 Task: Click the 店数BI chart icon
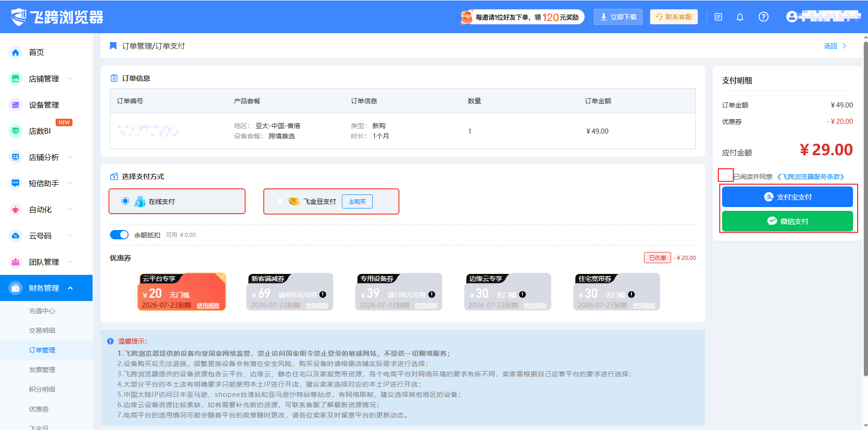coord(15,131)
